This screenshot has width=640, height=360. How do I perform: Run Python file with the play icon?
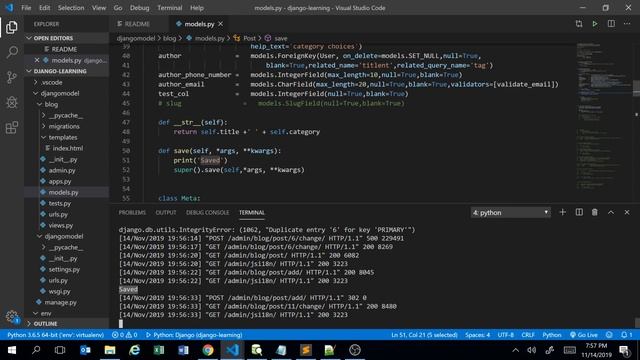595,24
